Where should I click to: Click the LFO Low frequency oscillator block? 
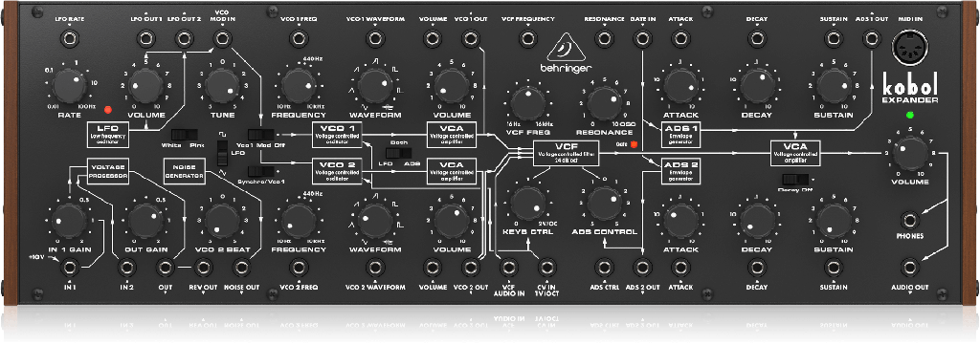[108, 135]
